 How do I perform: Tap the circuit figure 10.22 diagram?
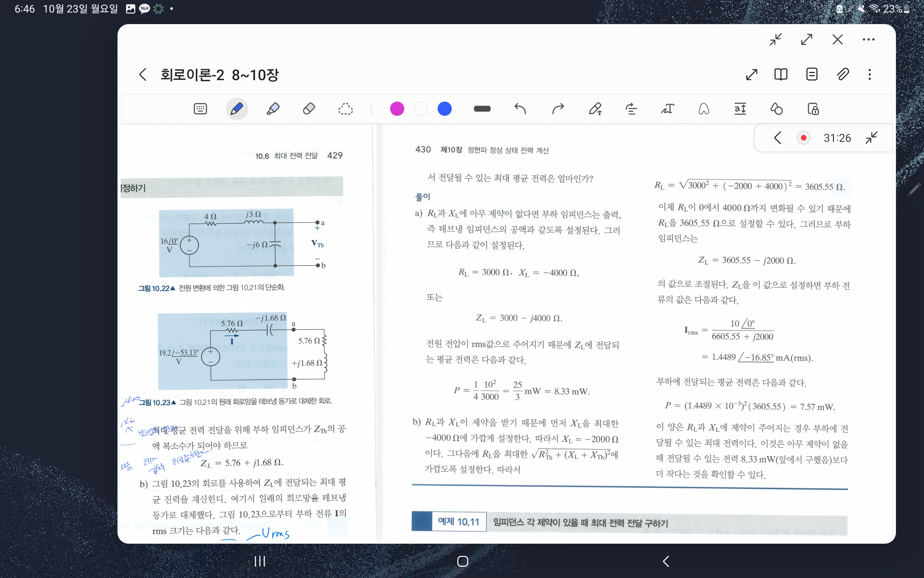click(242, 243)
